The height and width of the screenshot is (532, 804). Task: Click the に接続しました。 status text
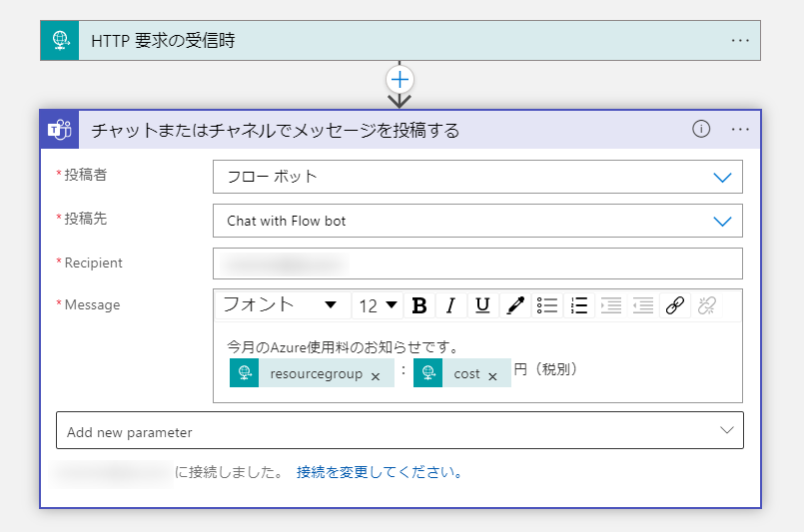[230, 472]
